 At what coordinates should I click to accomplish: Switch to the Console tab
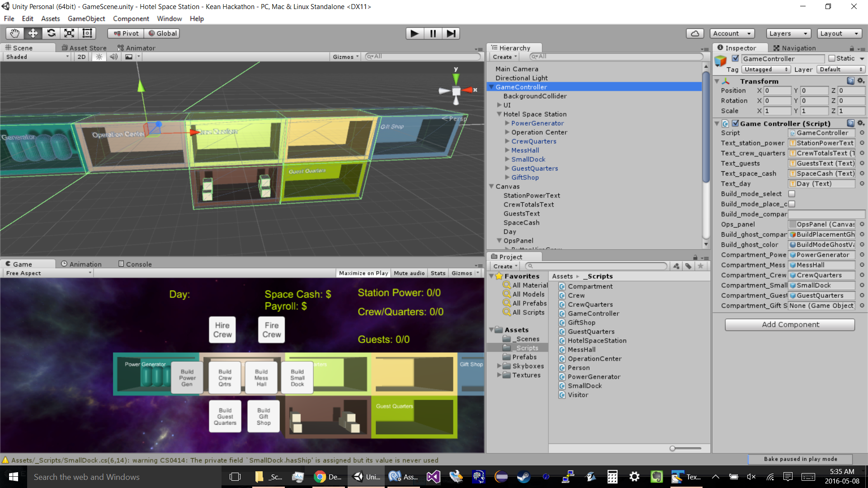coord(135,264)
